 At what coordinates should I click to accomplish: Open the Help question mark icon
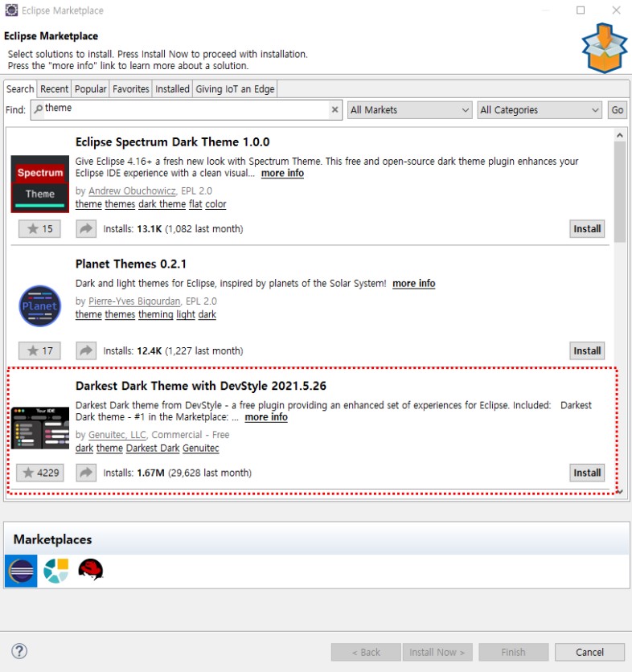point(19,651)
